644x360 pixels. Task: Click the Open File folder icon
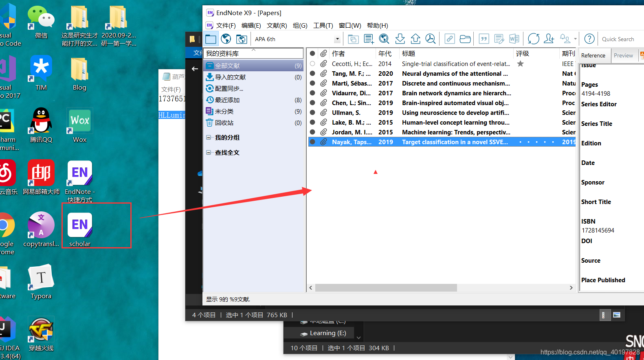(x=465, y=39)
